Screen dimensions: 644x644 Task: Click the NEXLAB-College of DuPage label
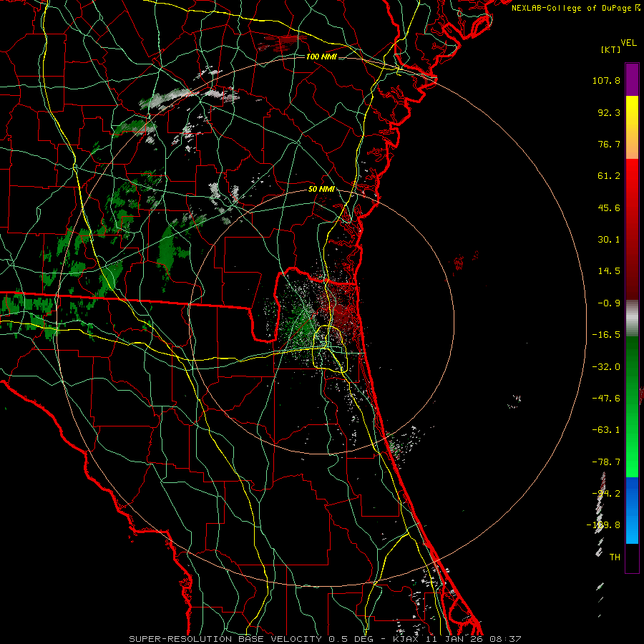click(x=575, y=8)
